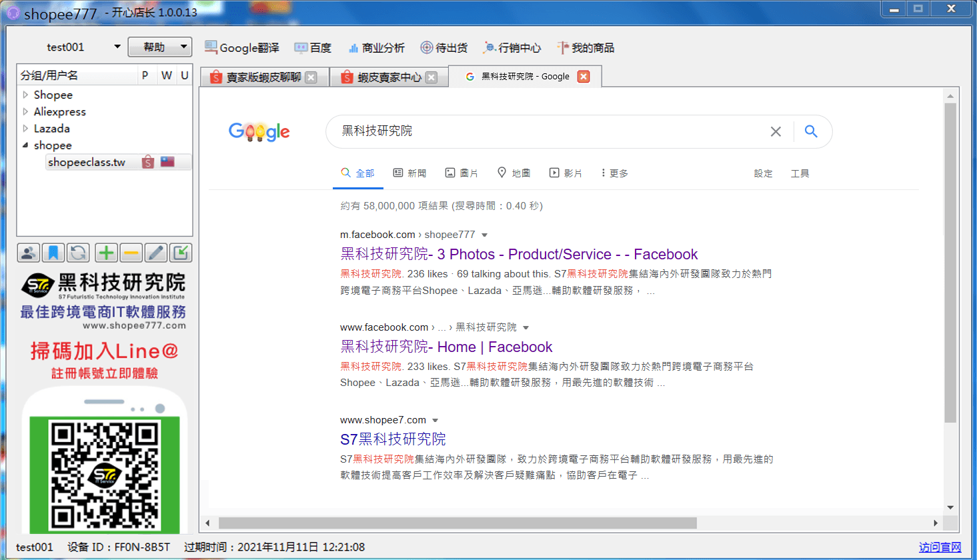The height and width of the screenshot is (560, 977).
Task: Clear the Google search box with X
Action: point(776,131)
